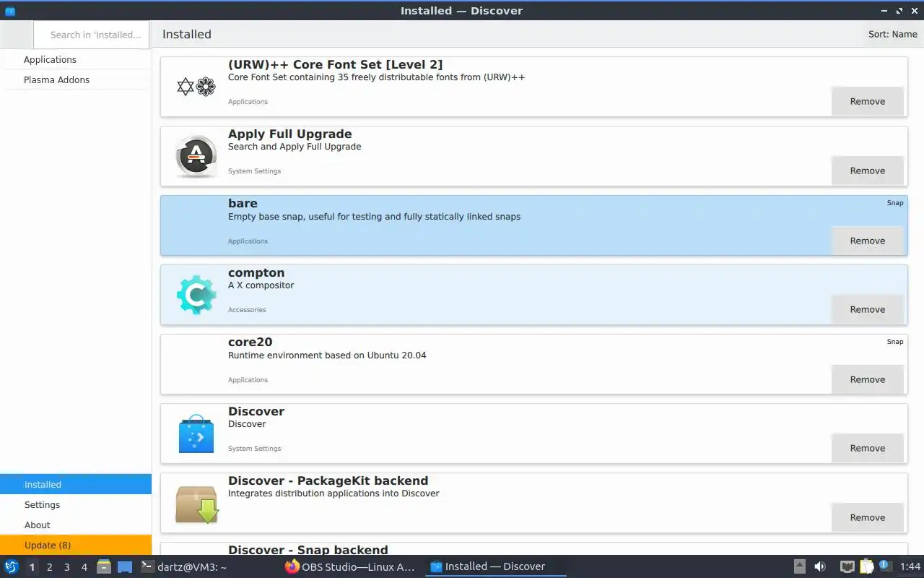Switch to virtual desktop 3
The width and height of the screenshot is (924, 578).
(67, 567)
